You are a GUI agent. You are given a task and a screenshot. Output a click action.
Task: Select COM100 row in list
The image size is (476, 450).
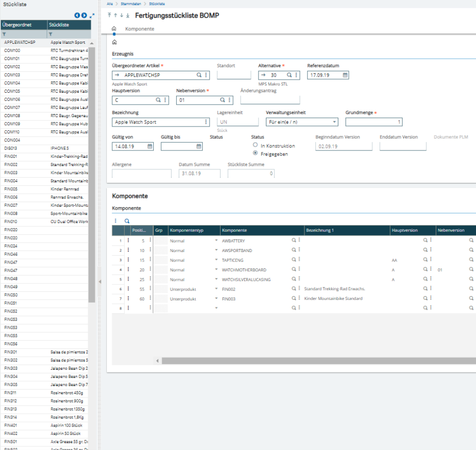[45, 51]
